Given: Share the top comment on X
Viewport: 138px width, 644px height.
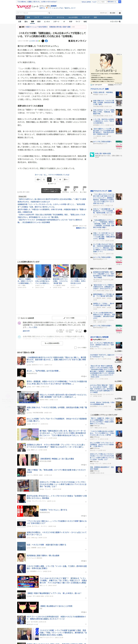Looking at the screenshot, I should [85, 331].
